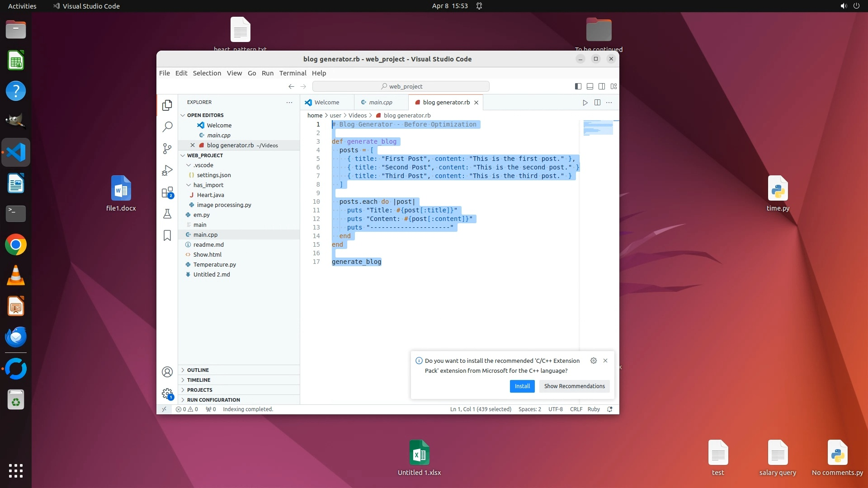This screenshot has height=488, width=868.
Task: Click the minimap code overview
Action: coord(598,128)
